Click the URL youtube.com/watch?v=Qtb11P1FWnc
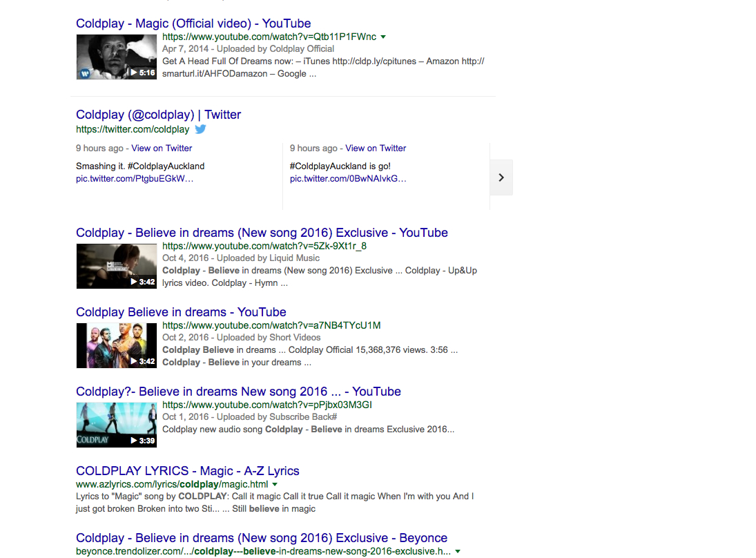The image size is (756, 558). (269, 37)
